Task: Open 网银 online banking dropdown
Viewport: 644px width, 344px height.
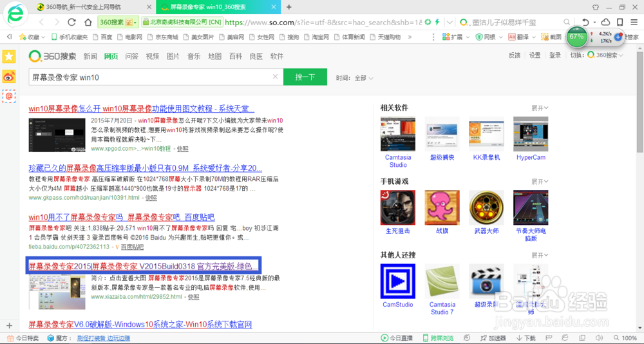Action: tap(489, 37)
